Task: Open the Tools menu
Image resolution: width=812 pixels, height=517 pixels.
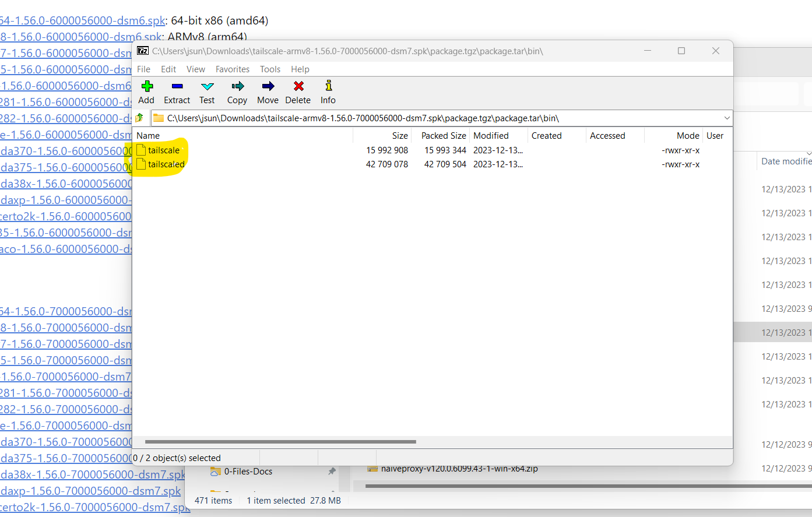Action: click(x=270, y=69)
